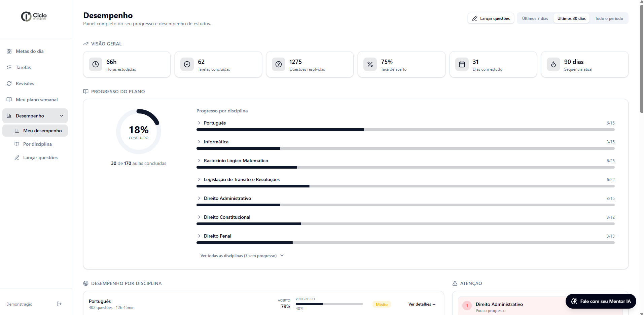Select the Todo o período filter
644x315 pixels.
tap(609, 19)
